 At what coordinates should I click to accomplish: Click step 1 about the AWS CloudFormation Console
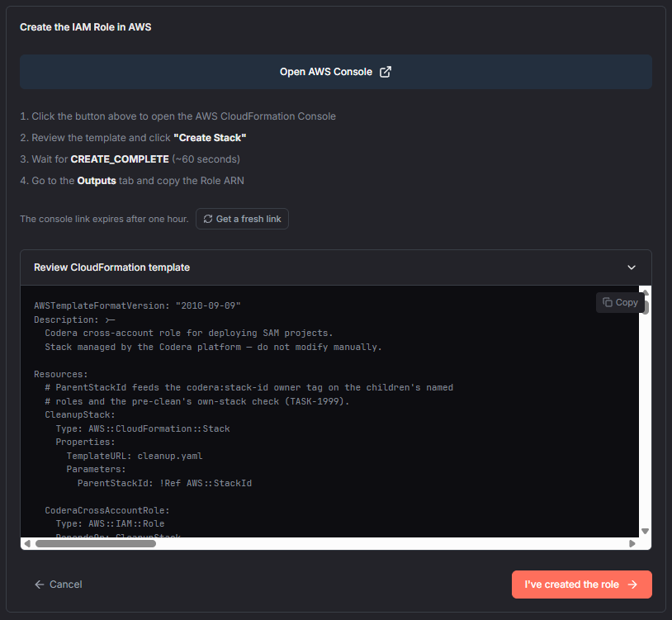pos(177,116)
